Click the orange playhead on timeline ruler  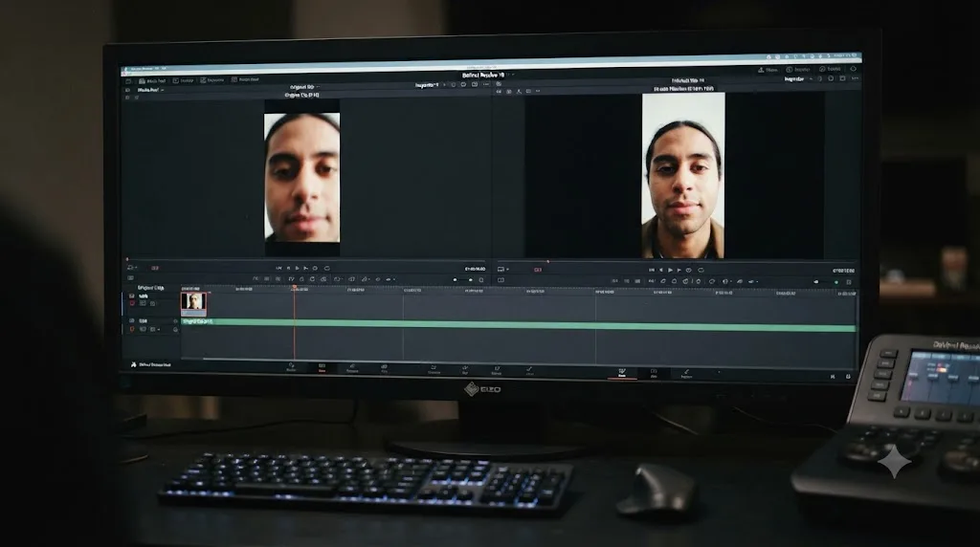[295, 287]
